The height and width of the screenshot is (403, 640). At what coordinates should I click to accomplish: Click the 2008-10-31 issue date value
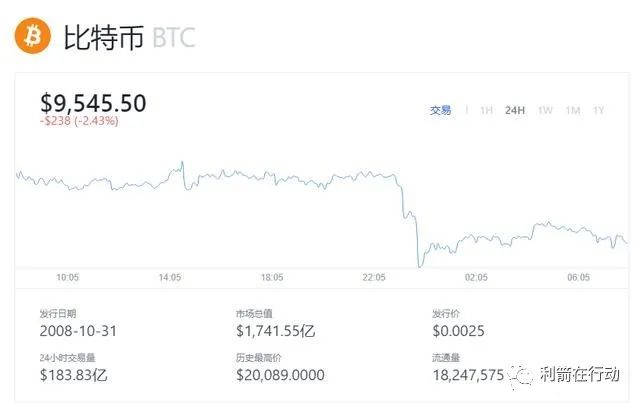tap(81, 329)
